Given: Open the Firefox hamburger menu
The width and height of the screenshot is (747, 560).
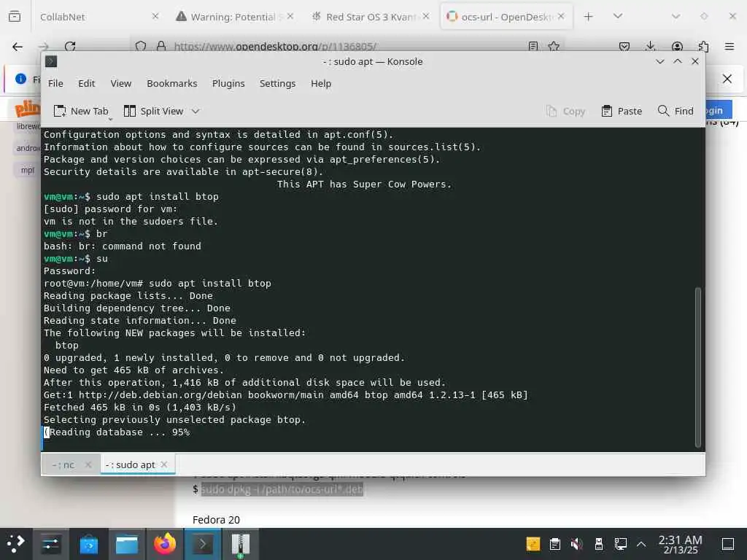Looking at the screenshot, I should [729, 47].
